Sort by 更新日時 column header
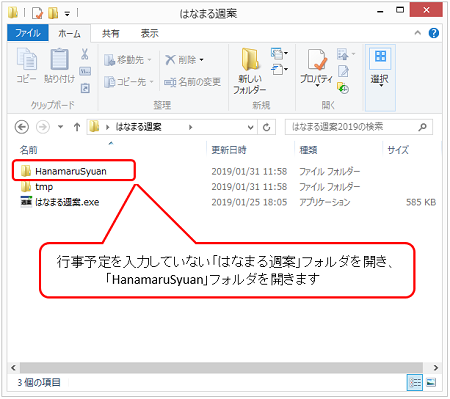The width and height of the screenshot is (450, 399). 229,150
